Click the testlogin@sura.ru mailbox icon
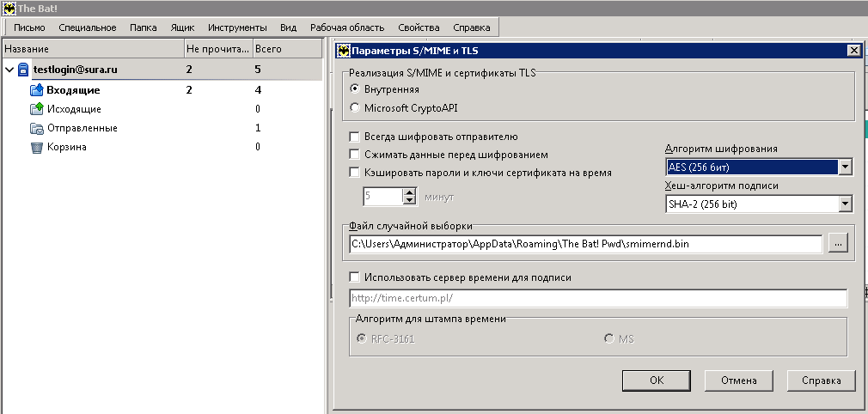 point(23,70)
